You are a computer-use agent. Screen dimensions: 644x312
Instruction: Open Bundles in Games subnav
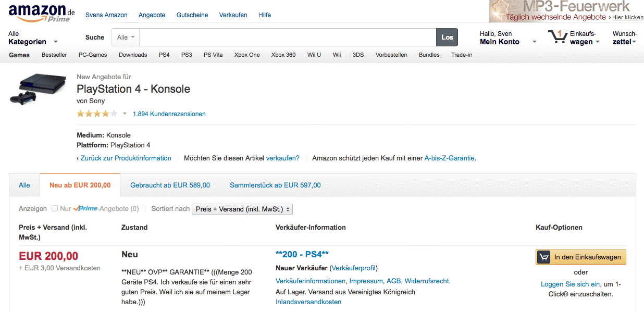(429, 55)
